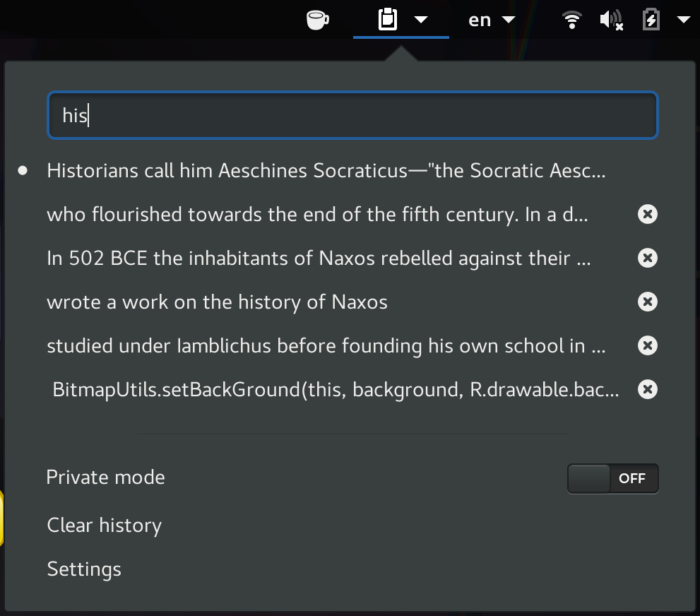This screenshot has width=700, height=616.
Task: Open the system menu dropdown arrow
Action: point(684,20)
